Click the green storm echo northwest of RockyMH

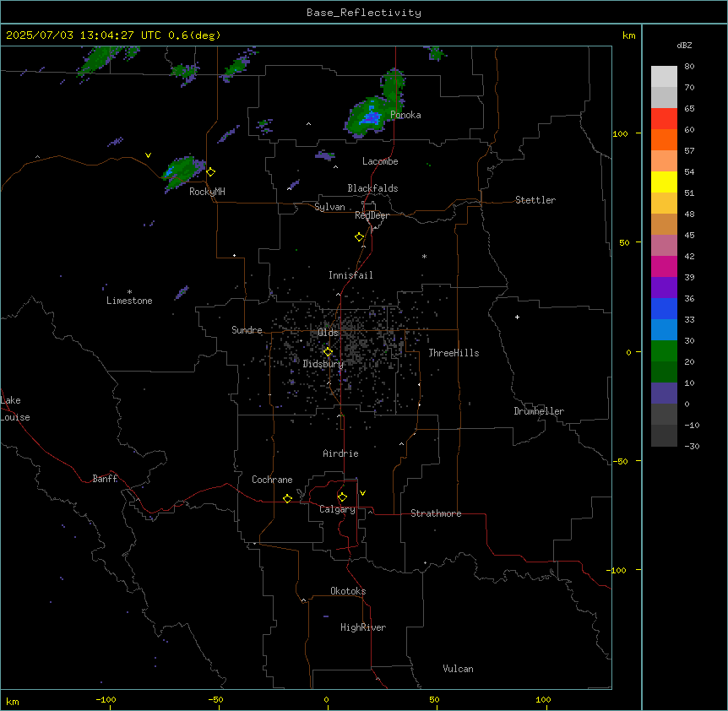182,172
